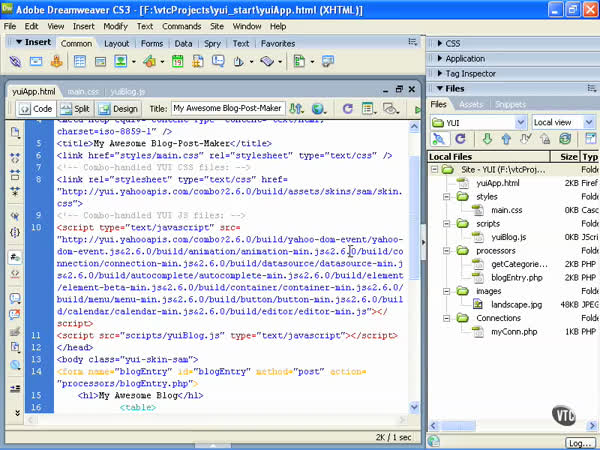Open the YUI site dropdown
The image size is (600, 450).
pyautogui.click(x=477, y=122)
